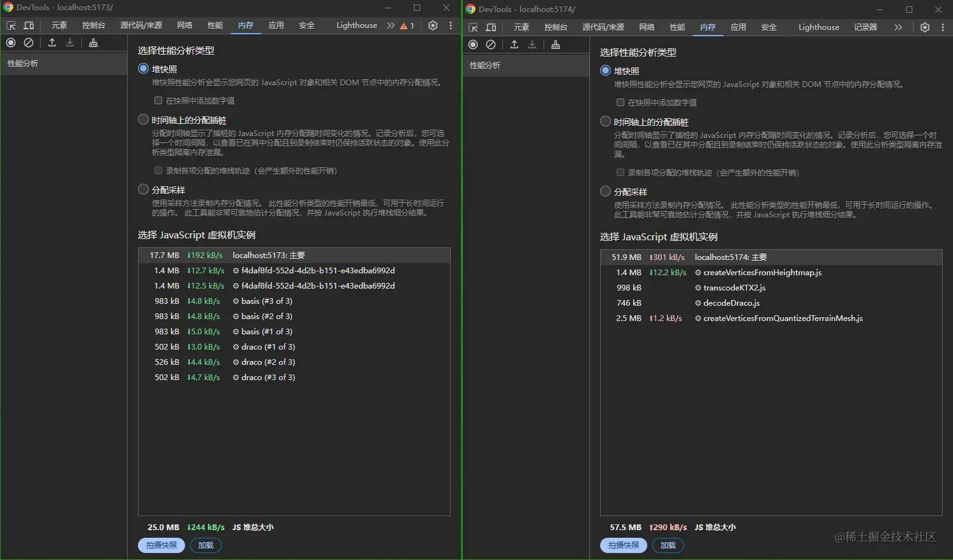Screen dimensions: 953x560
Task: Expand more tabs chevron in right window
Action: pos(898,27)
